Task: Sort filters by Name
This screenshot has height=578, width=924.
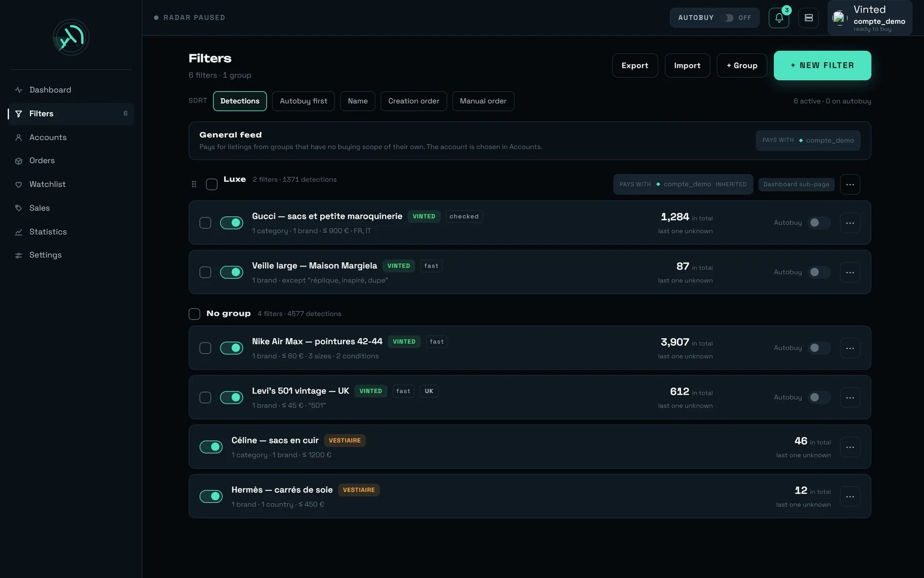Action: (358, 101)
